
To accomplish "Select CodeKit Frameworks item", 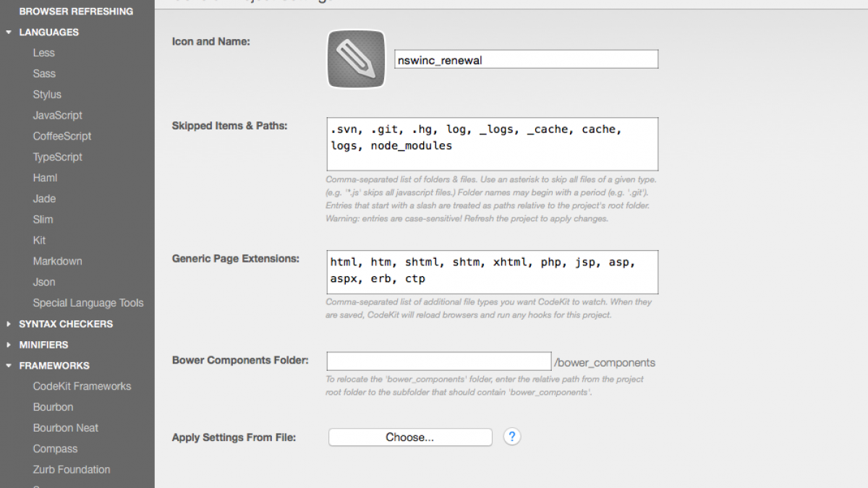I will 82,386.
